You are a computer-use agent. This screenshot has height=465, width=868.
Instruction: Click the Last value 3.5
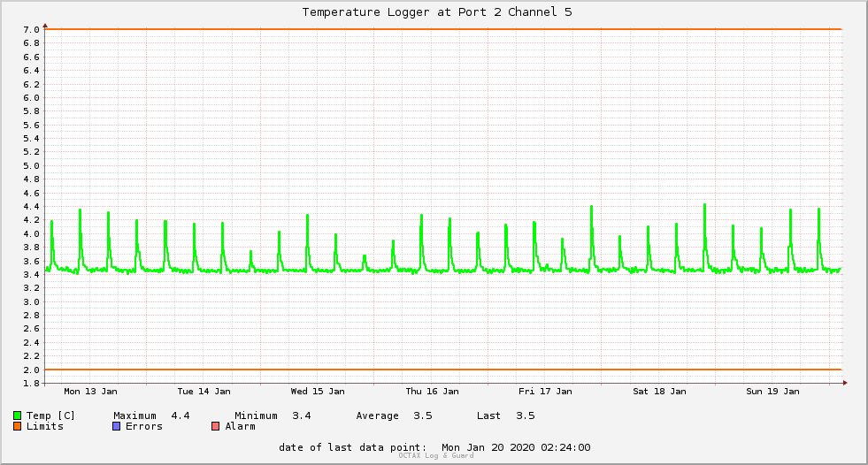(526, 415)
